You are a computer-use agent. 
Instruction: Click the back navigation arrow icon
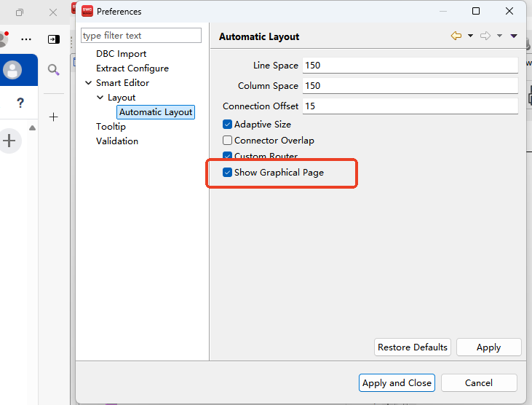(456, 36)
